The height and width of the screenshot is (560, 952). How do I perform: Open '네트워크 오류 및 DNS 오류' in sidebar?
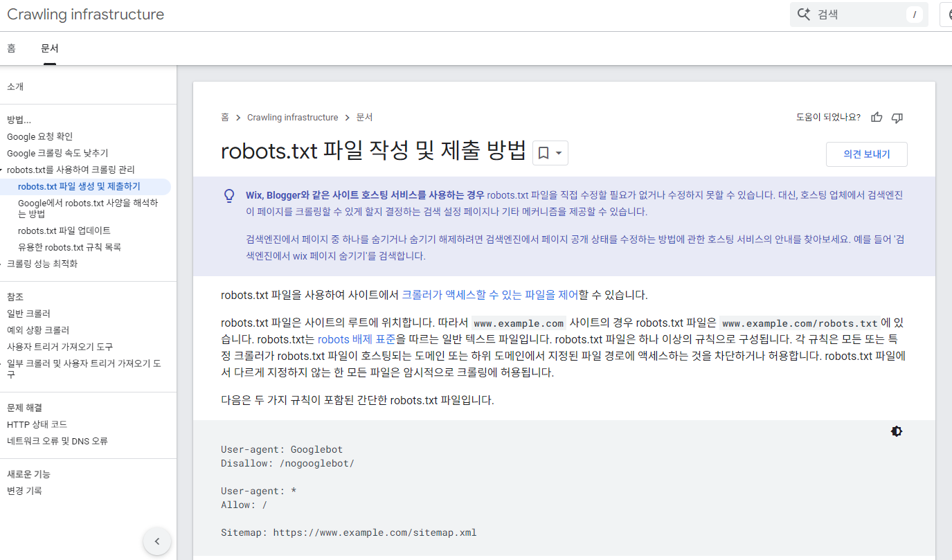(x=57, y=441)
